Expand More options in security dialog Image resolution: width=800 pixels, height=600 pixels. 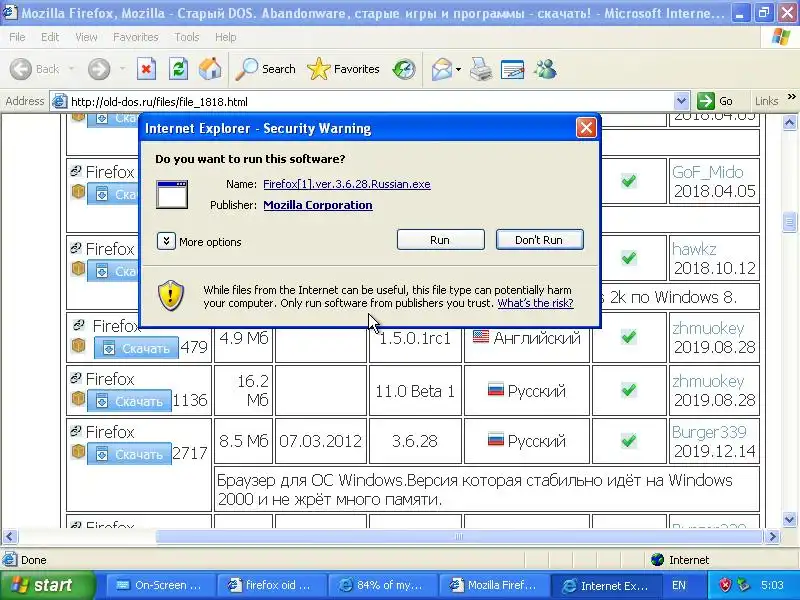[166, 241]
